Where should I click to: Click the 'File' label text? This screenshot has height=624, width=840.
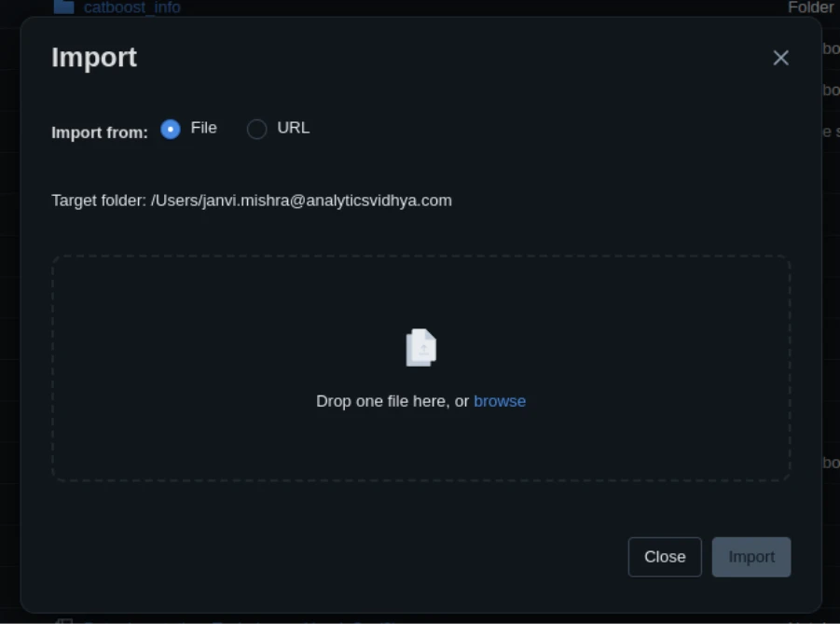click(x=203, y=128)
